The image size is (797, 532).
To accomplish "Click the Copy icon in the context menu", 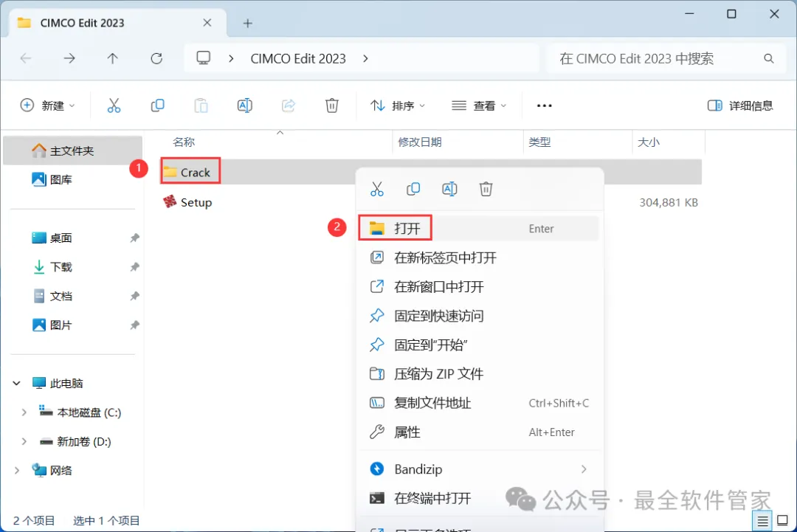I will click(x=413, y=189).
